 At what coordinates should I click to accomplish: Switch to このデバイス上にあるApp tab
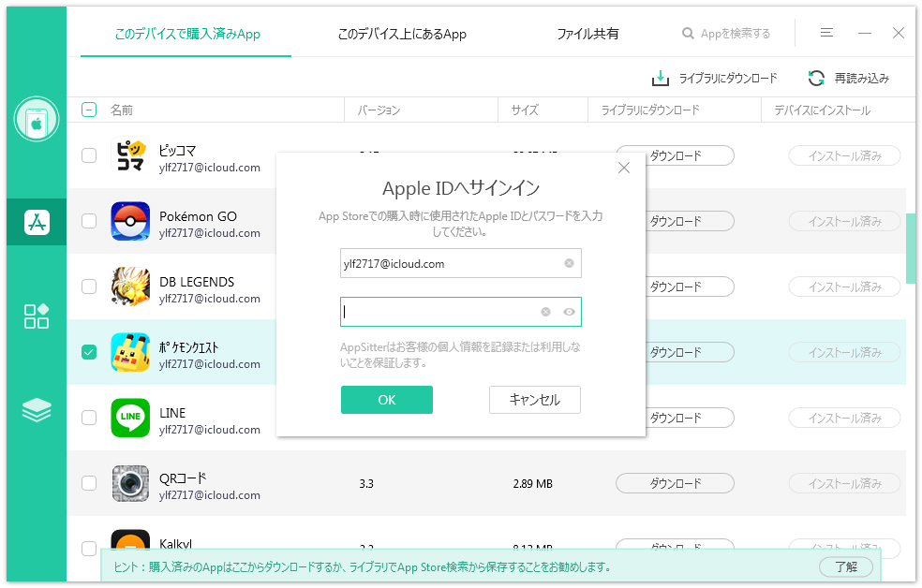point(402,34)
